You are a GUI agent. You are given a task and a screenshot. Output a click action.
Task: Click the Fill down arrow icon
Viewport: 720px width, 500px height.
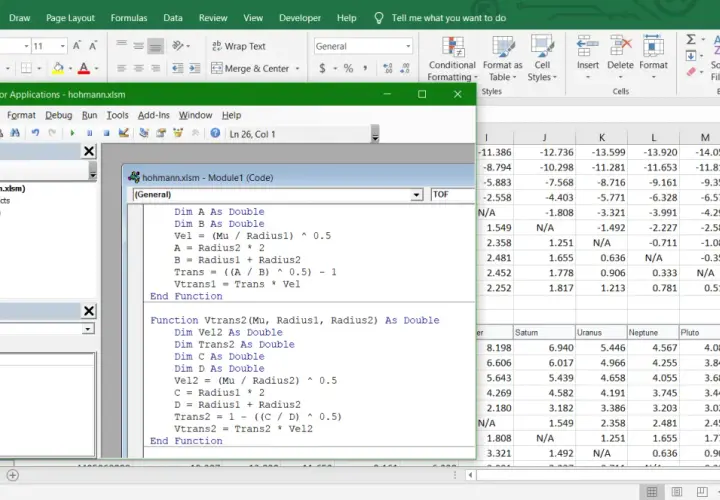coord(691,56)
